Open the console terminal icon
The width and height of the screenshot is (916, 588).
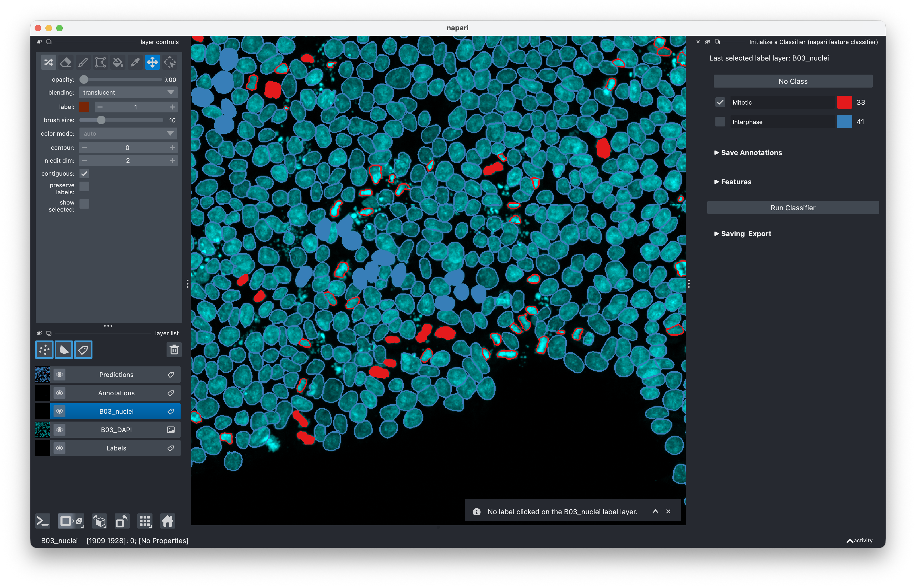(43, 521)
